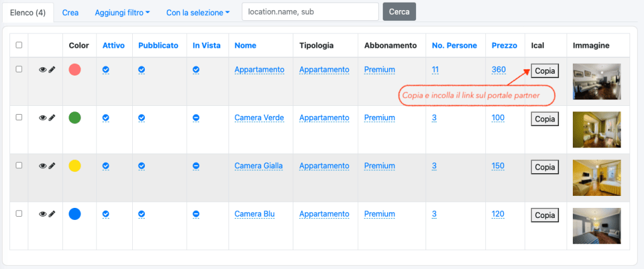Sort the table by Prezzo column header
Screen dimensions: 644x269
pos(504,45)
